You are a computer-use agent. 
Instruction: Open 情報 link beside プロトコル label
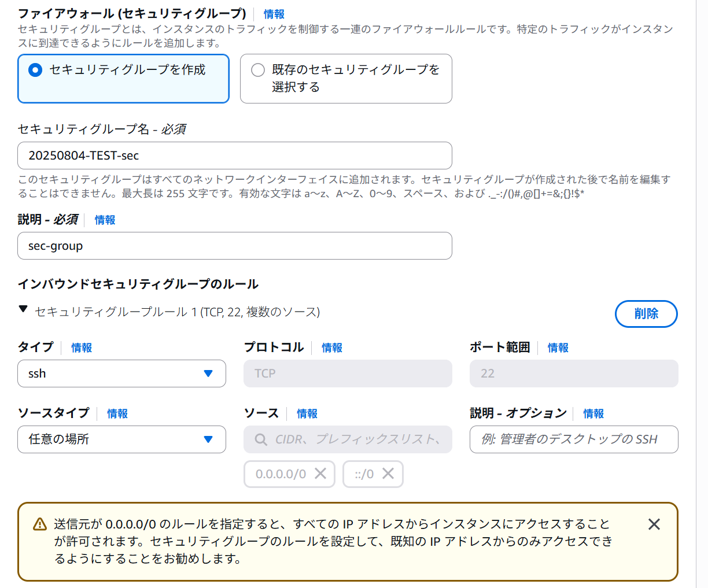[332, 347]
